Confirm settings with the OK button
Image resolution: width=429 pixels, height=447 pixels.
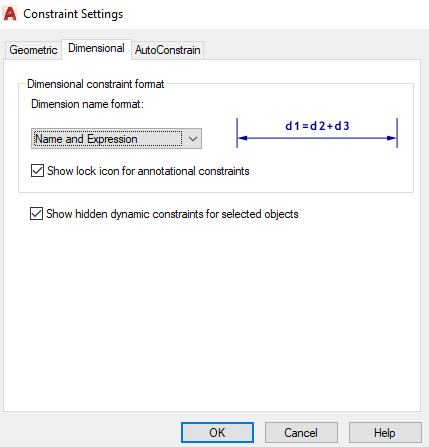217,433
